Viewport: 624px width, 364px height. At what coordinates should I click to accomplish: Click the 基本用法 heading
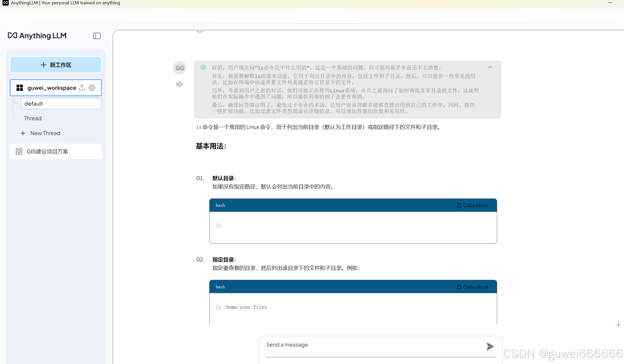pos(211,146)
